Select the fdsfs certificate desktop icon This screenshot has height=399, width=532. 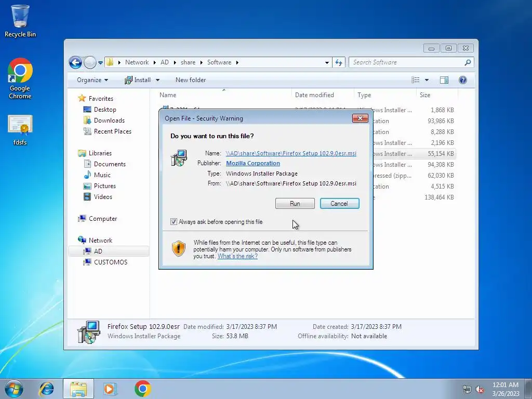[20, 130]
